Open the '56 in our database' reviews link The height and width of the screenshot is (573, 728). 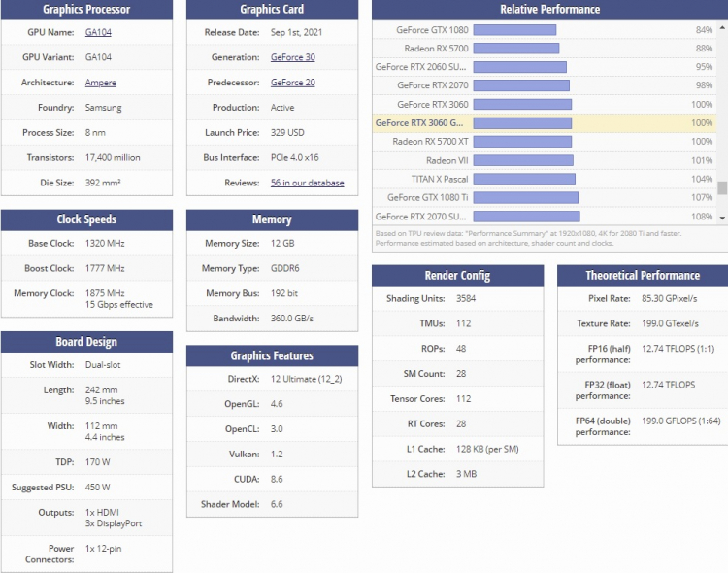(307, 183)
